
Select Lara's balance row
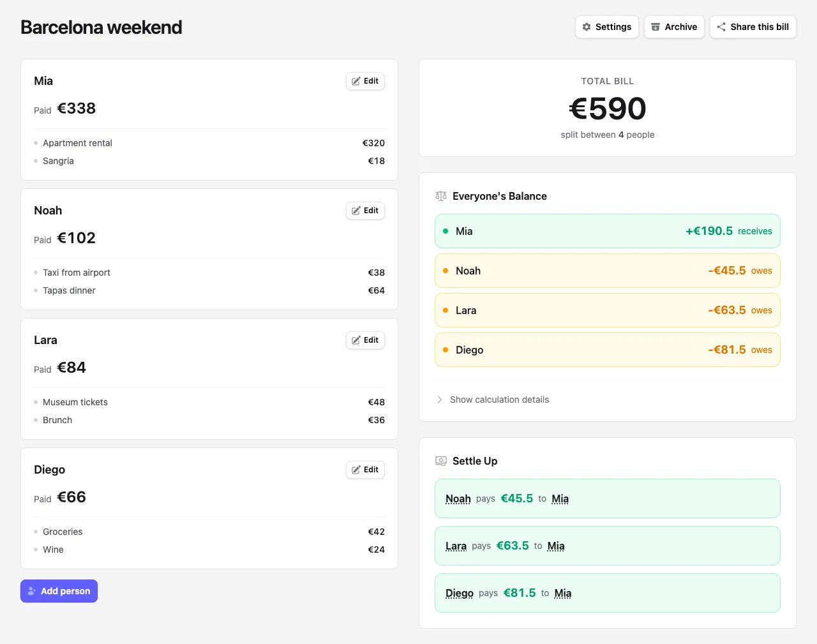608,310
